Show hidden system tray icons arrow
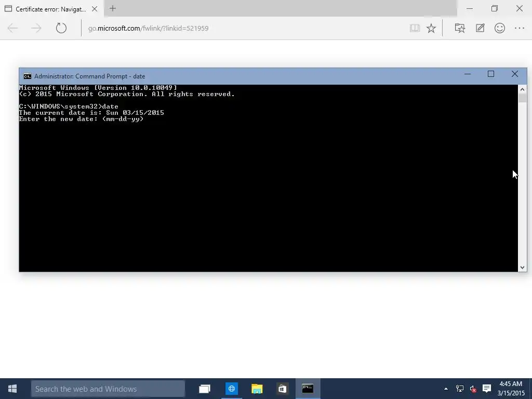The height and width of the screenshot is (399, 532). click(x=446, y=389)
